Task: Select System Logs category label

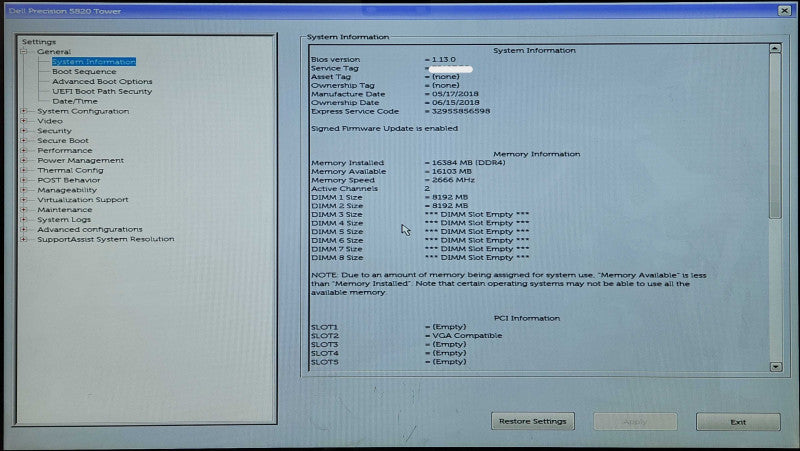Action: tap(64, 219)
